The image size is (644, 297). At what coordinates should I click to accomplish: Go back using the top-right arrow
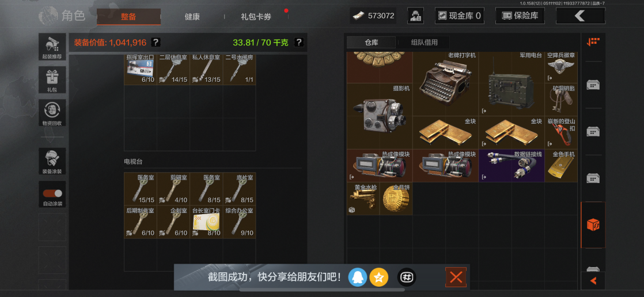click(580, 16)
